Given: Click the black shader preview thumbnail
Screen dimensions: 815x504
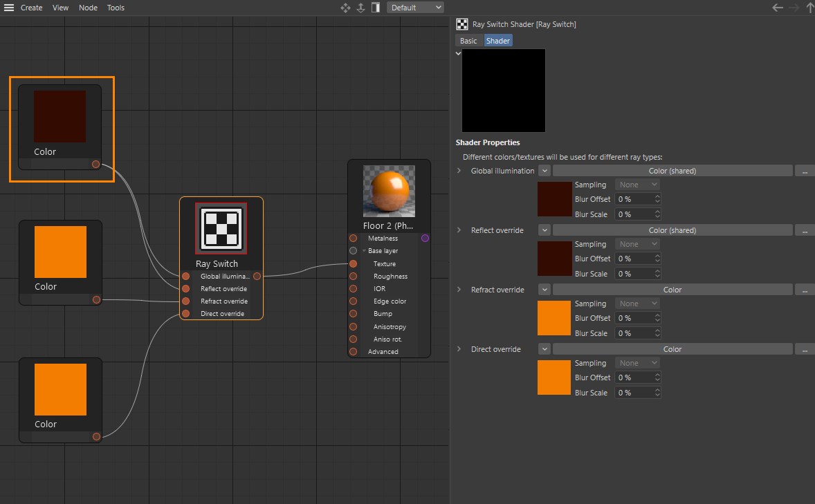Looking at the screenshot, I should tap(504, 91).
